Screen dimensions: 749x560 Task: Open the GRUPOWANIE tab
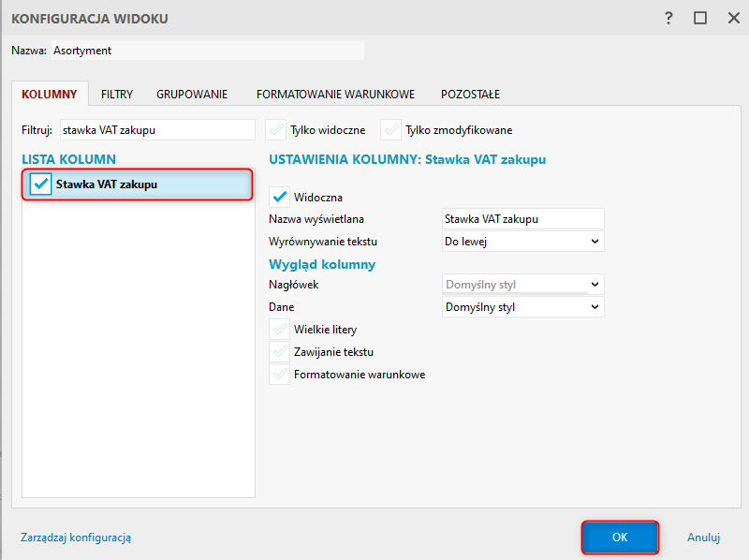click(192, 95)
